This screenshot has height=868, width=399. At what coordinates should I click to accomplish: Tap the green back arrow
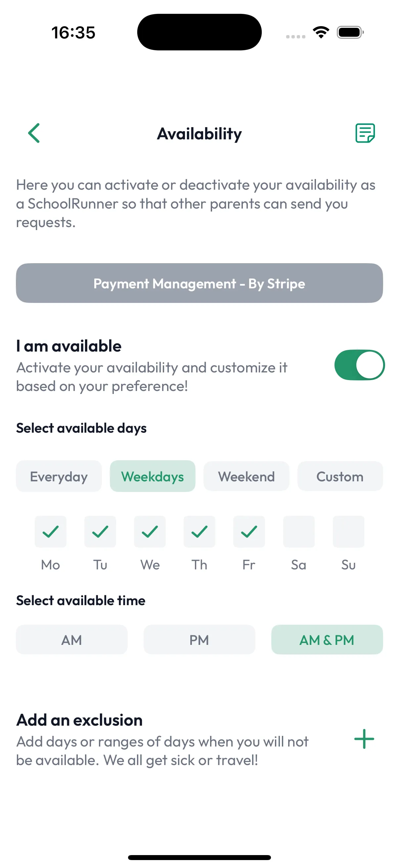pyautogui.click(x=34, y=133)
